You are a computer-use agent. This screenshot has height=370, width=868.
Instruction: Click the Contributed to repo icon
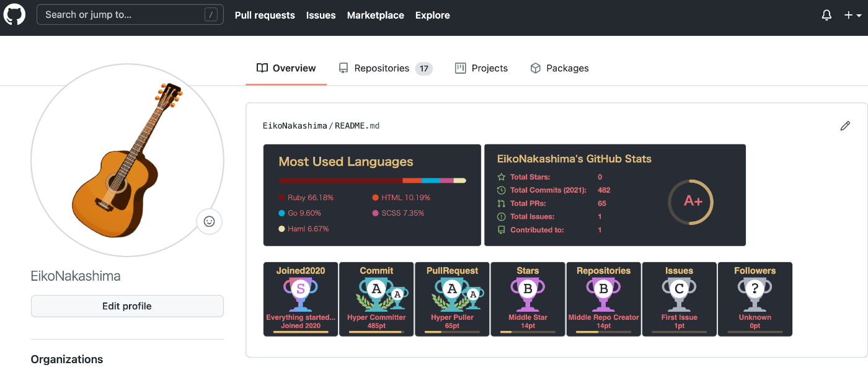click(x=502, y=230)
